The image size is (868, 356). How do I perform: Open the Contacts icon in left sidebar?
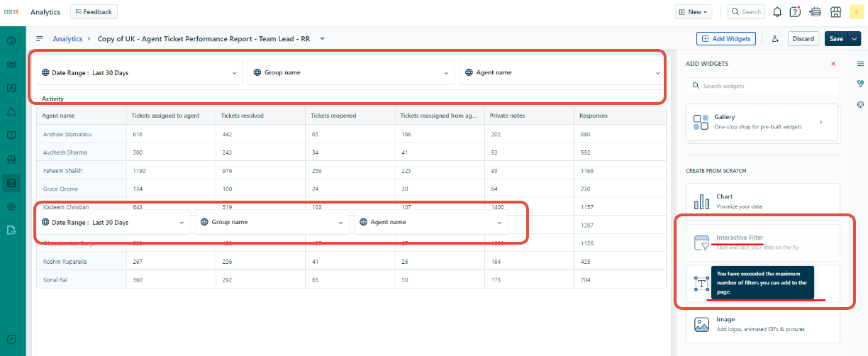click(x=11, y=88)
